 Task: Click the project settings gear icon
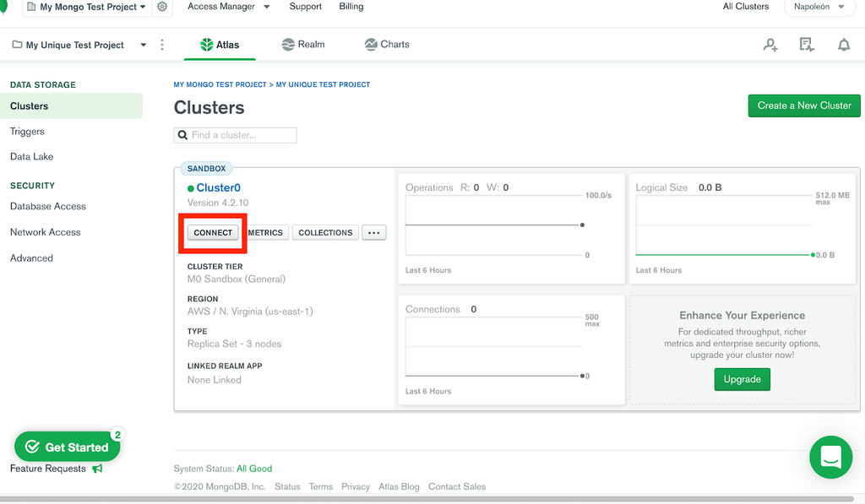164,7
